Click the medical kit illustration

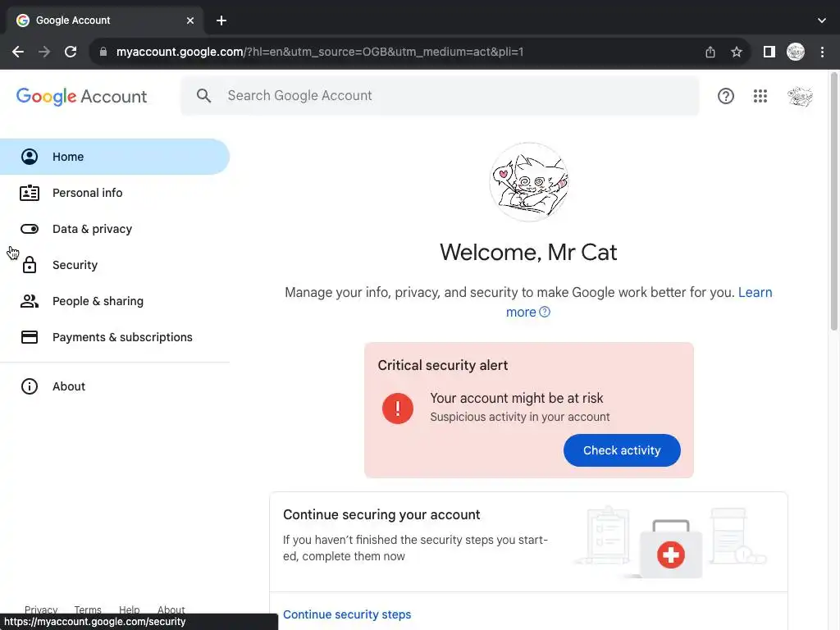[x=671, y=548]
